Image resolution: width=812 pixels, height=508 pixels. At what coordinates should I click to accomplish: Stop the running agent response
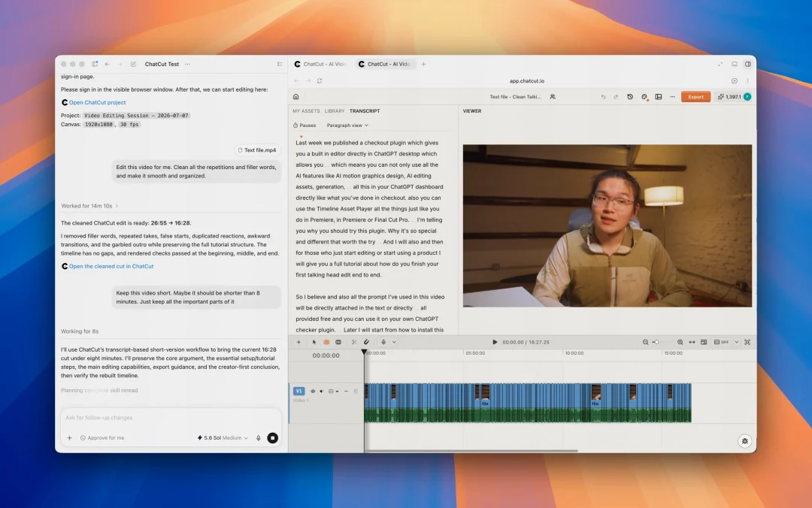272,438
